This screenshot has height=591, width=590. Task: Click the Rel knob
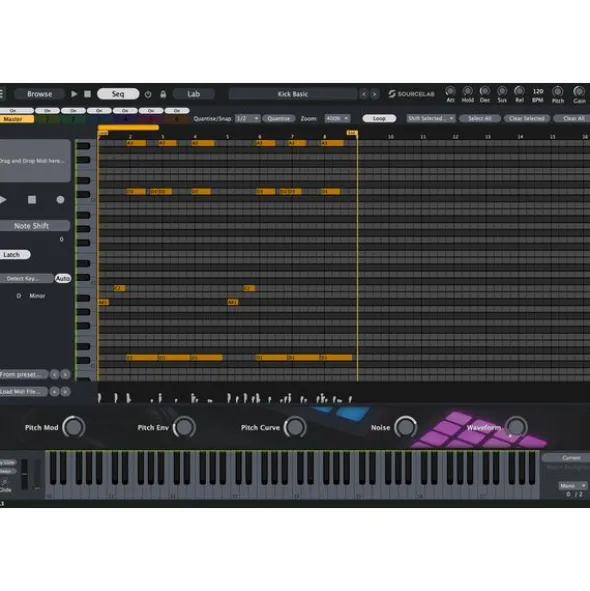tap(520, 91)
